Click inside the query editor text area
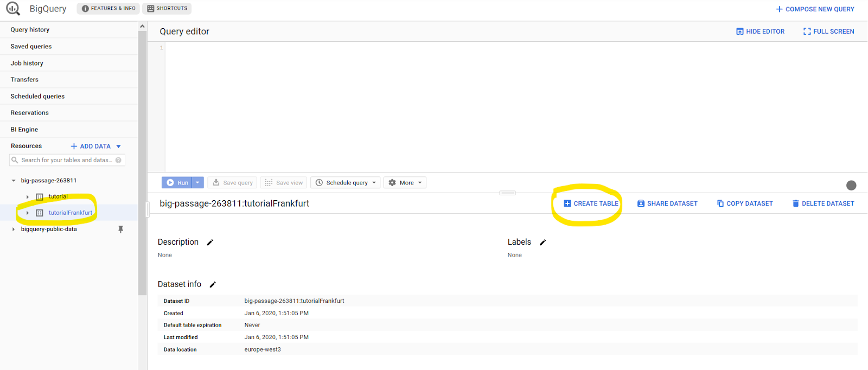Image resolution: width=868 pixels, height=370 pixels. pos(515,107)
